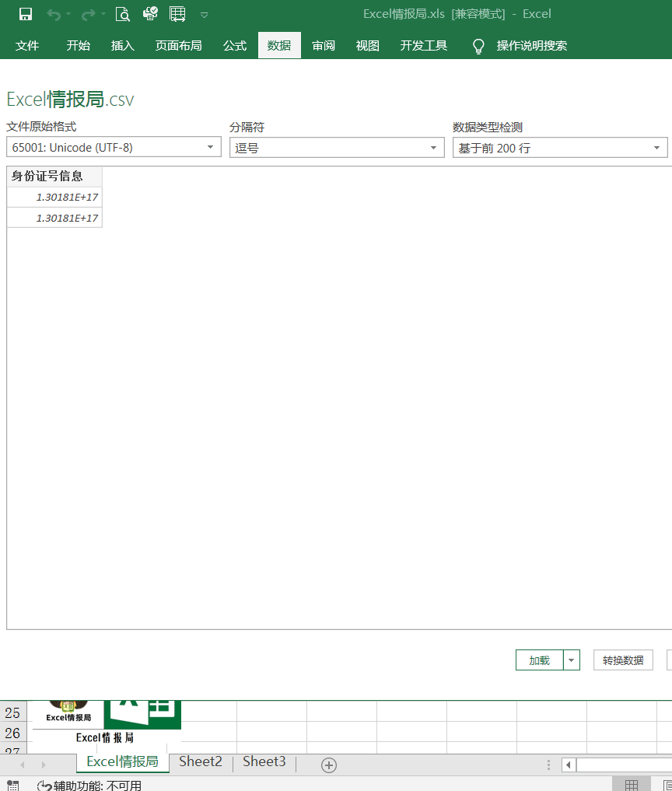Select row 25 header
This screenshot has height=791, width=672.
[12, 712]
